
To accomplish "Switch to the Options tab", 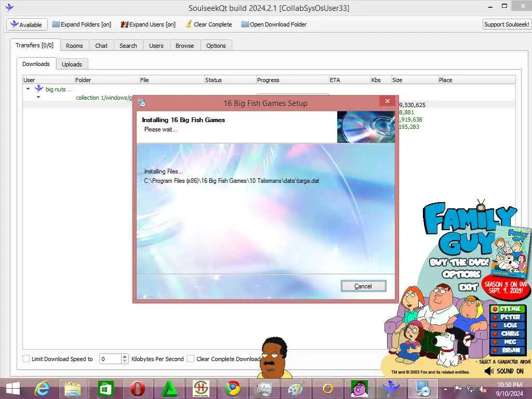I will [216, 46].
